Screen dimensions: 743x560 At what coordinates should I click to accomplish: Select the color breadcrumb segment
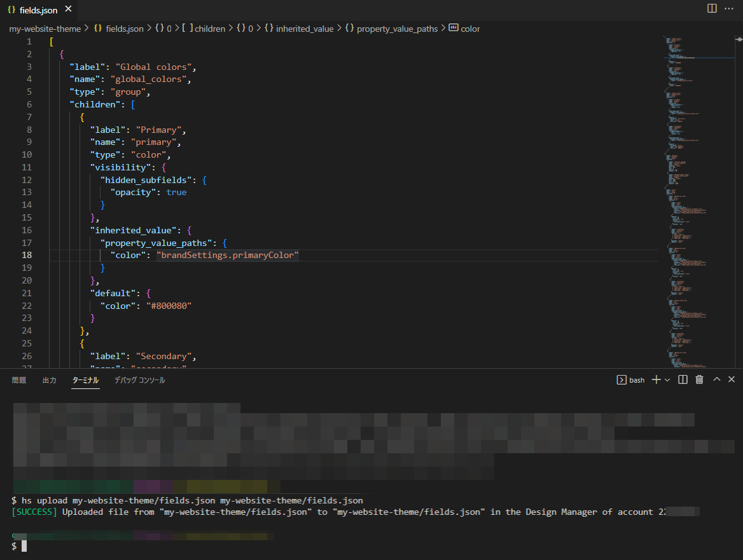pos(470,29)
